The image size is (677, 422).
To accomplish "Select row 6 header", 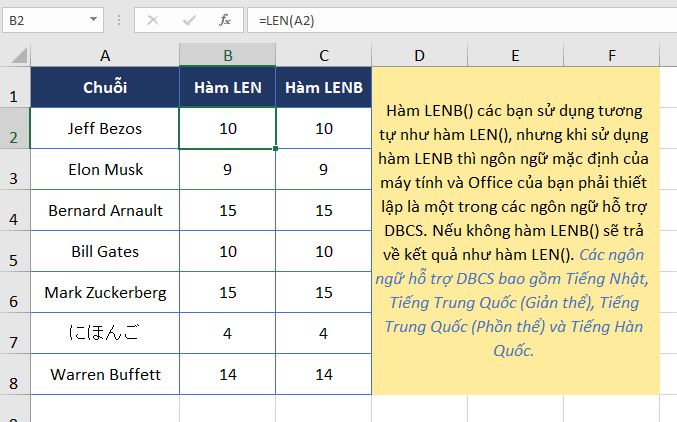I will click(x=15, y=292).
